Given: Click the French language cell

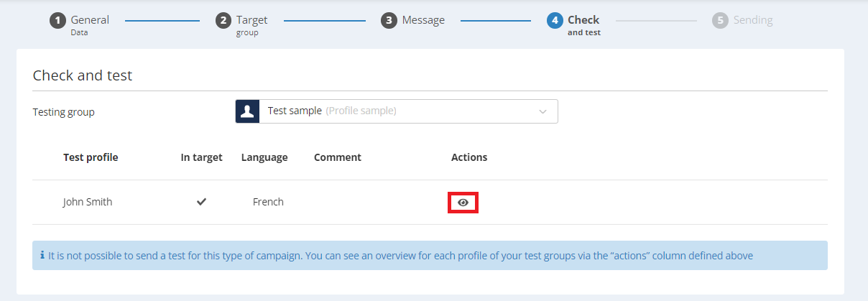Looking at the screenshot, I should [x=268, y=202].
